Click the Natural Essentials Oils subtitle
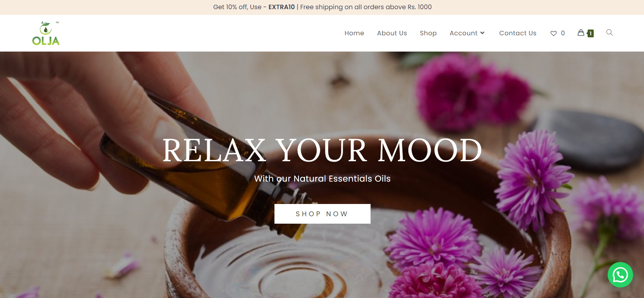 (322, 179)
